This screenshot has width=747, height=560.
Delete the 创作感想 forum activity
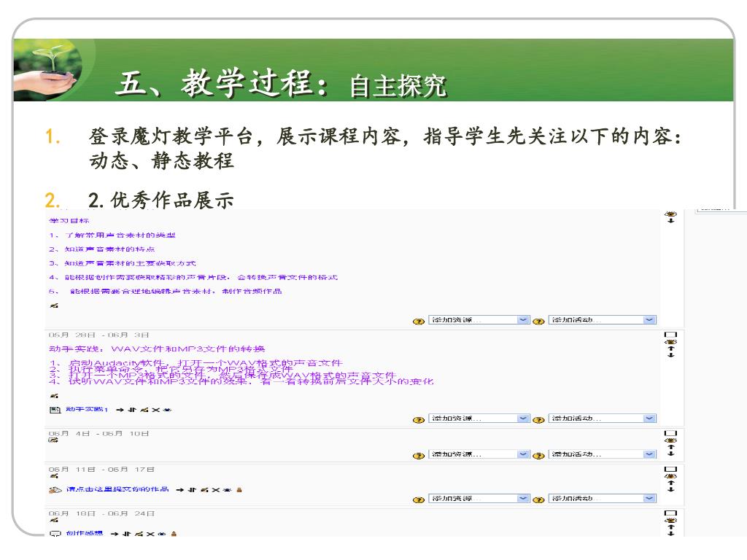pyautogui.click(x=150, y=534)
